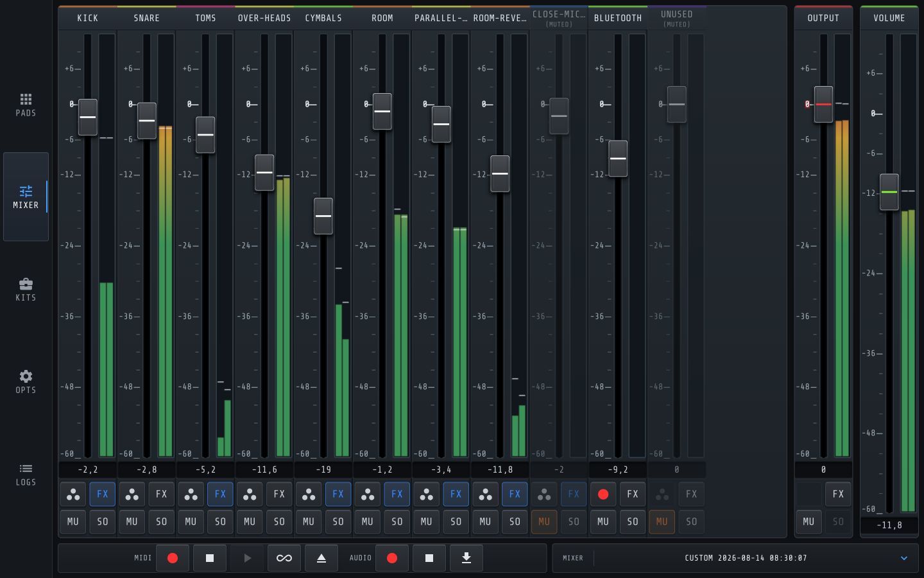The height and width of the screenshot is (578, 924).
Task: Open FX for the Output channel
Action: pyautogui.click(x=839, y=495)
